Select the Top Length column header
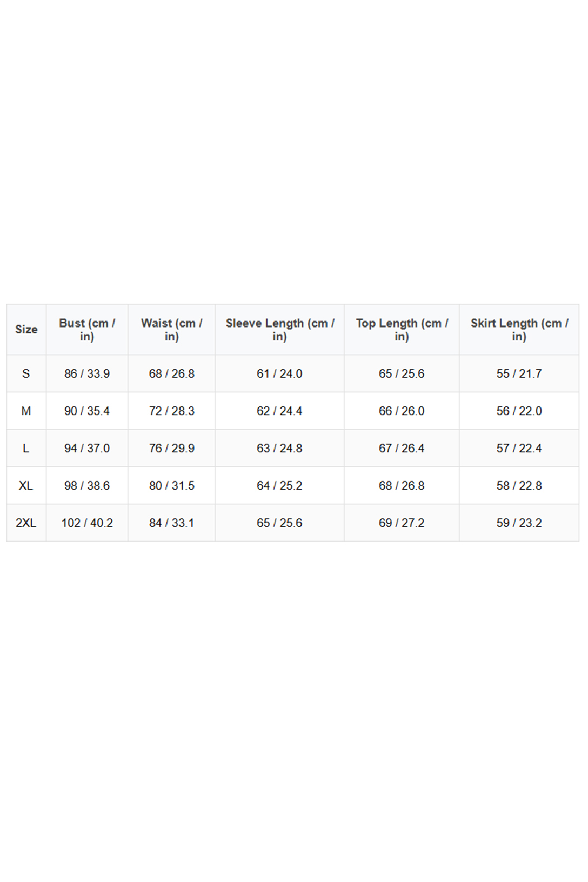Viewport: 588px width, 882px height. [x=402, y=329]
